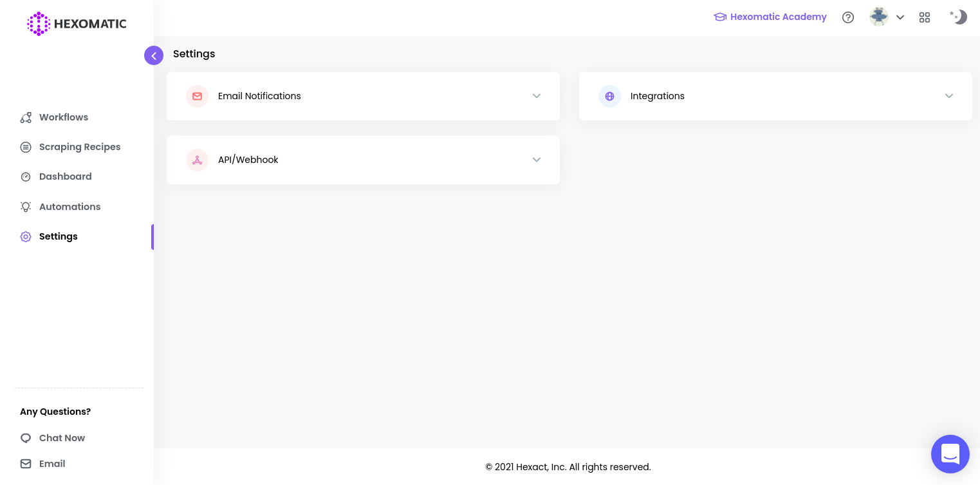Expand the API/Webhook panel chevron
This screenshot has width=980, height=485.
(537, 160)
